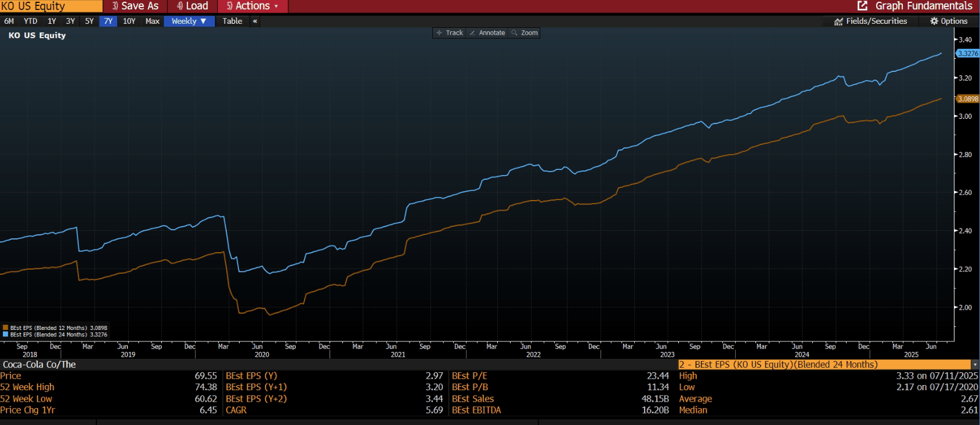The width and height of the screenshot is (980, 425).
Task: Click blue Blended 24 Months legend swatch
Action: pos(5,335)
